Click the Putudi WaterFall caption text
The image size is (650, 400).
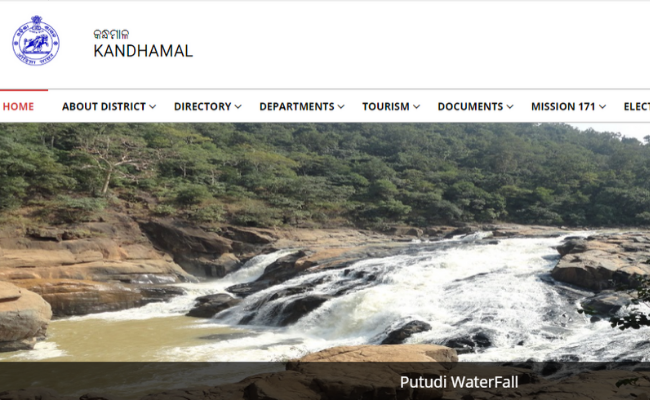pos(459,382)
